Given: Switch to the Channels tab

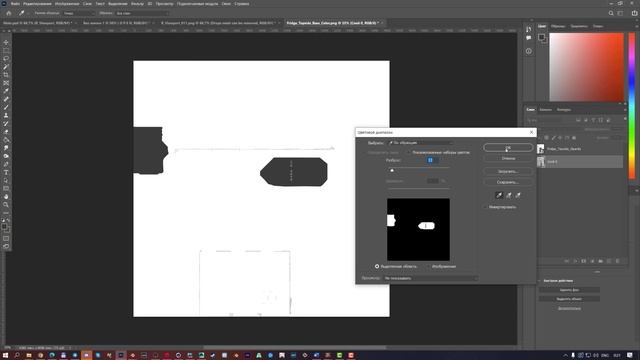Looking at the screenshot, I should (x=545, y=109).
